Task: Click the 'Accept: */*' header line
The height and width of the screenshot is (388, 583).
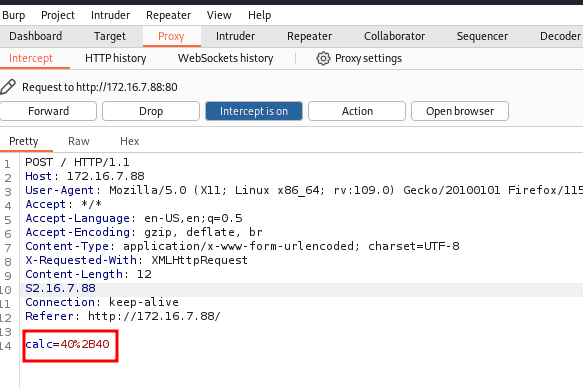Action: point(63,204)
